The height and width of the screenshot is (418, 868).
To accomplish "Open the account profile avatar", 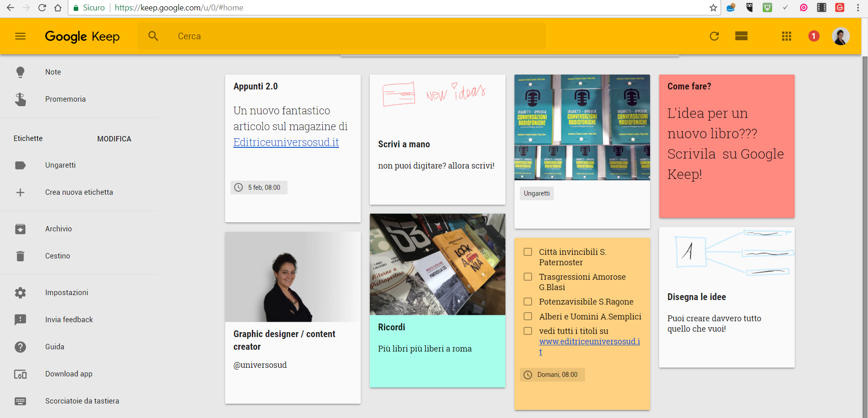I will coord(841,36).
